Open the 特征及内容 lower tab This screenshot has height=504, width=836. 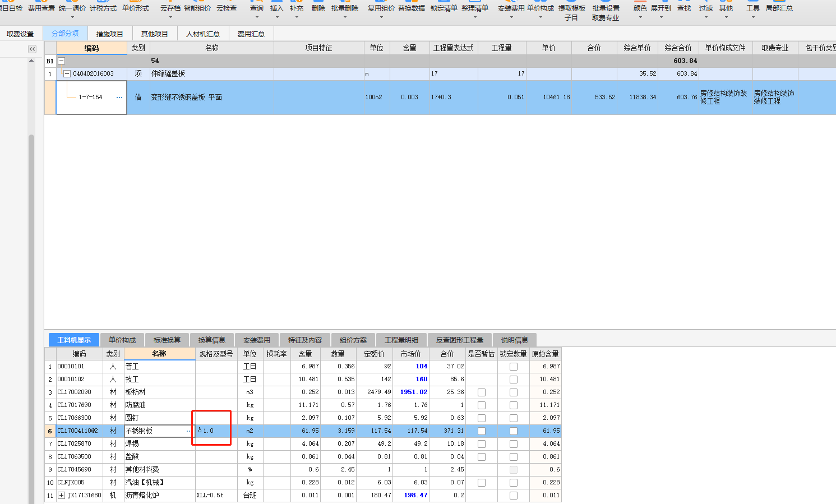[305, 340]
